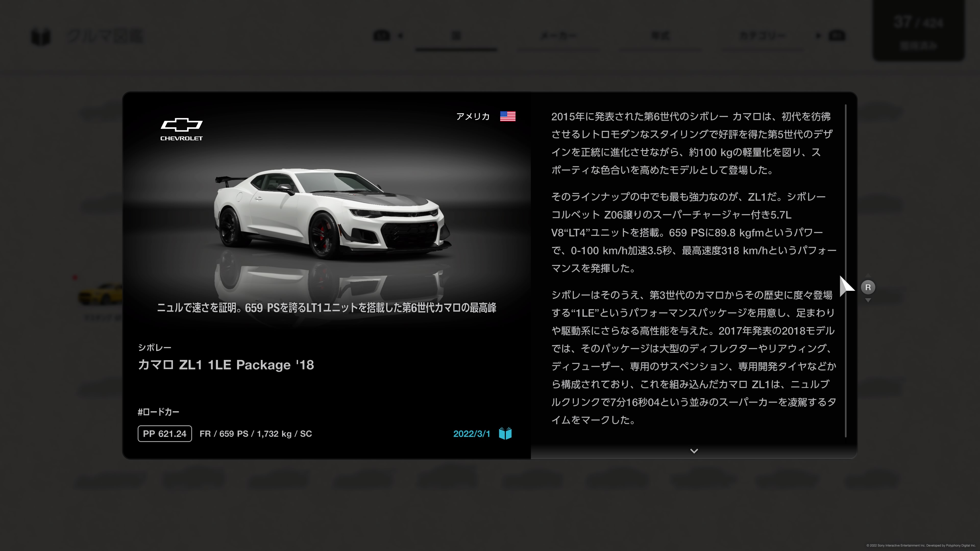Switch to the カテゴリー tab
980x551 pixels.
point(762,36)
